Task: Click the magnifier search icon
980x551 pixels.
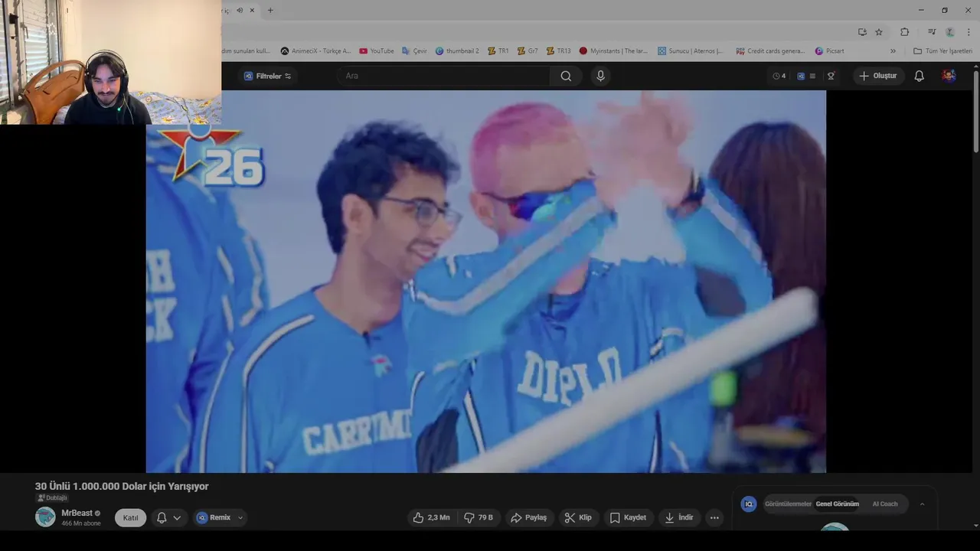Action: click(566, 76)
